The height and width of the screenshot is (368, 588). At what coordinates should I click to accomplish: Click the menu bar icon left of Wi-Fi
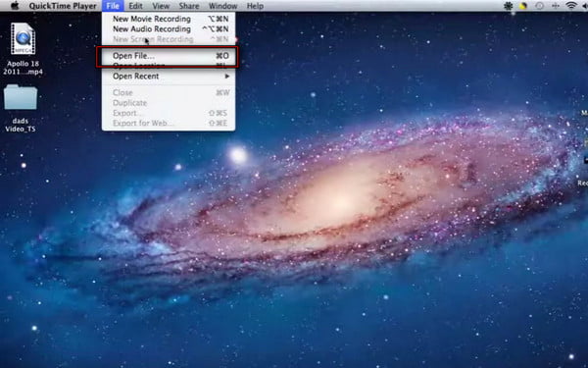pos(556,6)
